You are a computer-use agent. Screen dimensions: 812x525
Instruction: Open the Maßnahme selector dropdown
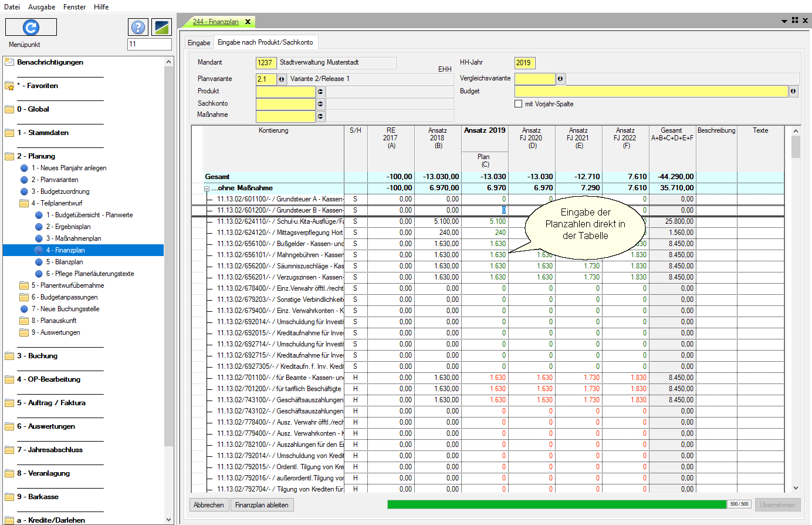(320, 116)
